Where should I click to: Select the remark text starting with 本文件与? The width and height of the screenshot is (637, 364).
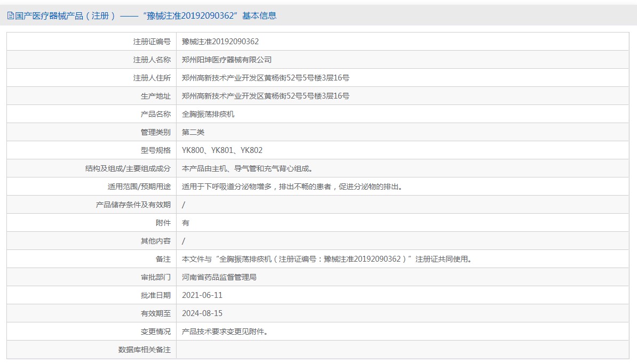[327, 259]
